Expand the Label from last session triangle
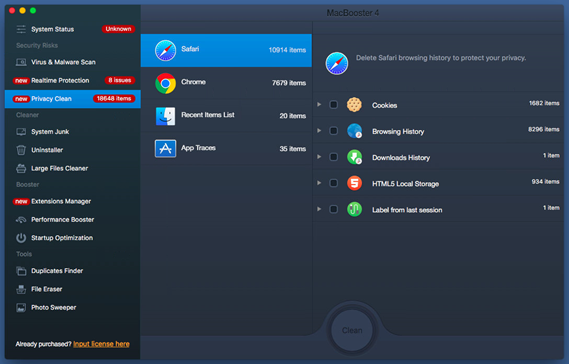This screenshot has height=364, width=569. click(319, 209)
